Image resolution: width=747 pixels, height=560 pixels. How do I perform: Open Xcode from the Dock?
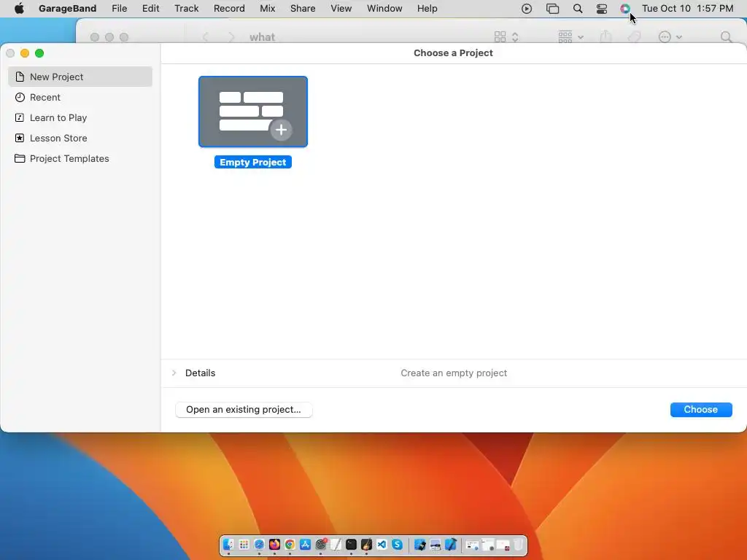[x=451, y=544]
